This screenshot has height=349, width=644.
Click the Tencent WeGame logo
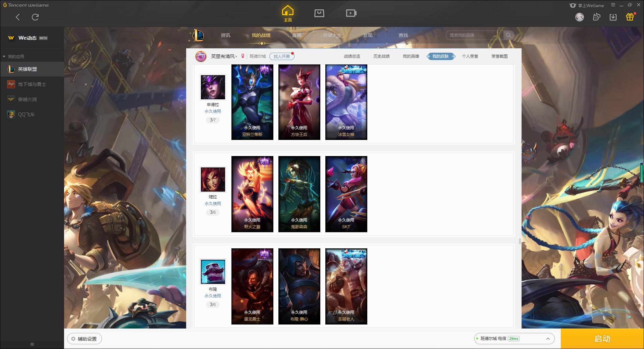(x=26, y=5)
